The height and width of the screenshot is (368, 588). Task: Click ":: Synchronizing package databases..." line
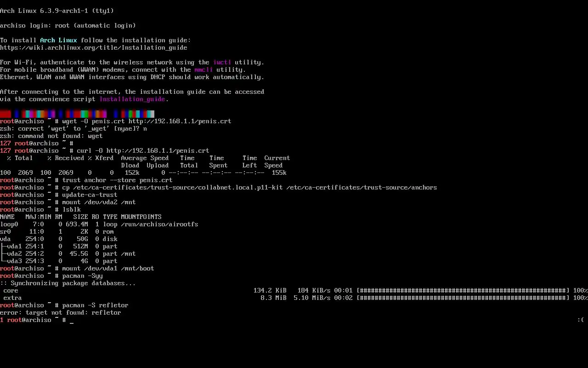click(68, 283)
